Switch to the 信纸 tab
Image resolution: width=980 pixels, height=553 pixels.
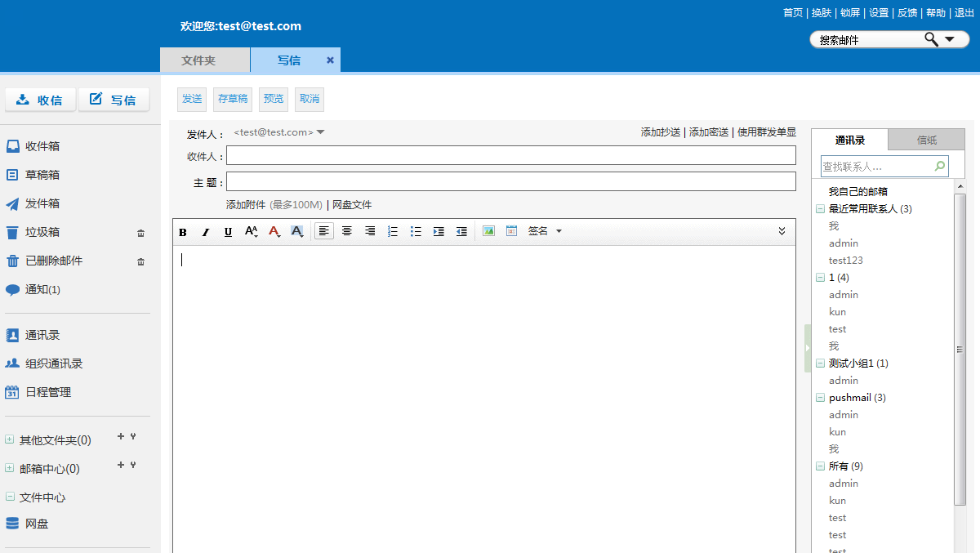point(926,140)
